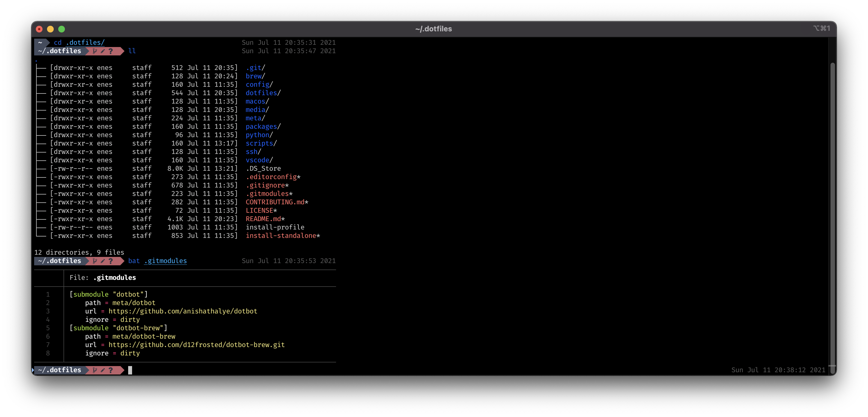The height and width of the screenshot is (417, 868).
Task: Click question mark icon in the empty active prompt
Action: pyautogui.click(x=111, y=370)
